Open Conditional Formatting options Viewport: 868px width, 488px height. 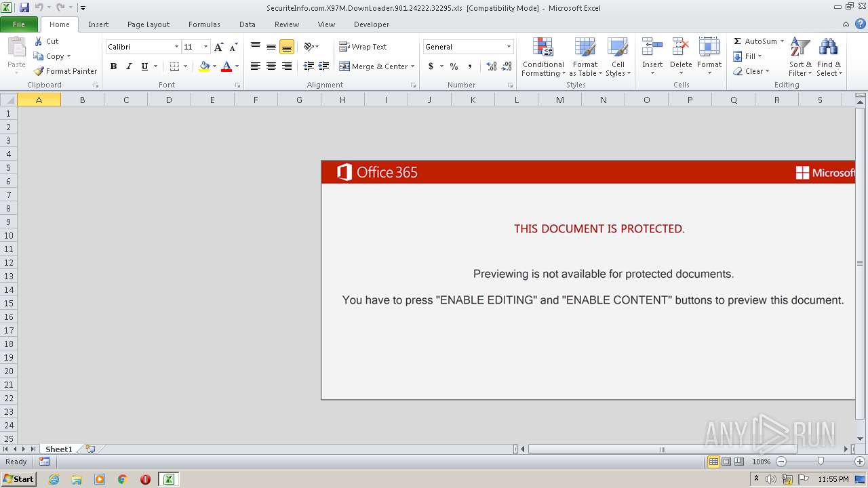coord(543,57)
